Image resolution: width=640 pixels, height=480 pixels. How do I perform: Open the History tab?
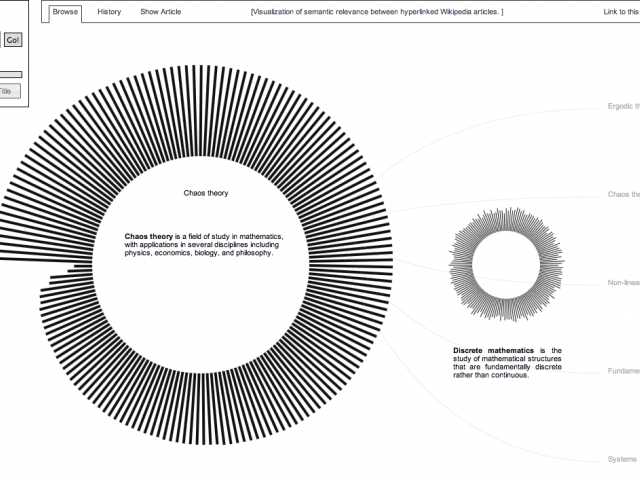(110, 12)
